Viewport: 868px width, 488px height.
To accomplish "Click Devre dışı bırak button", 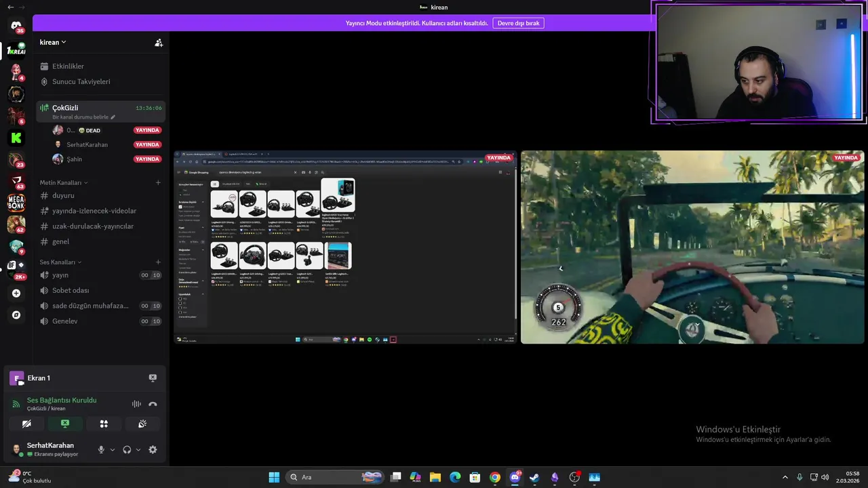I will (518, 23).
